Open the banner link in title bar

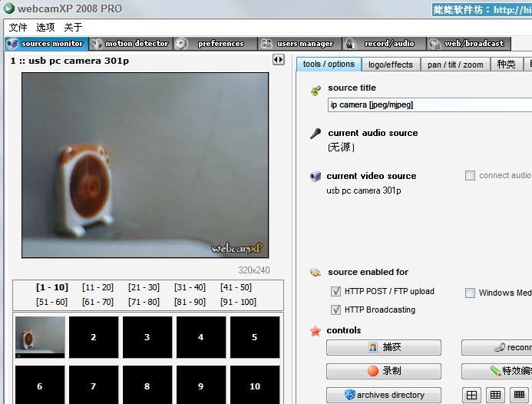tap(482, 9)
